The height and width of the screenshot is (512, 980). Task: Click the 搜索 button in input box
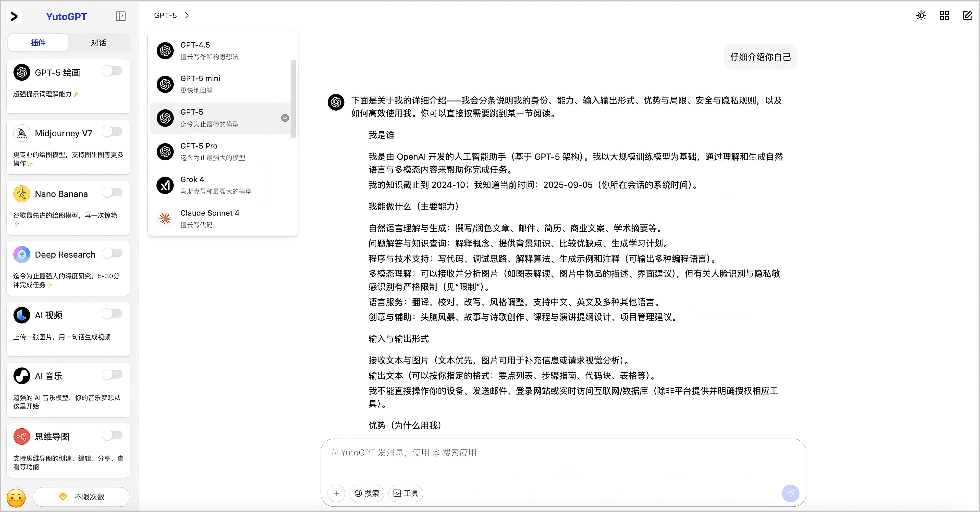[x=367, y=493]
